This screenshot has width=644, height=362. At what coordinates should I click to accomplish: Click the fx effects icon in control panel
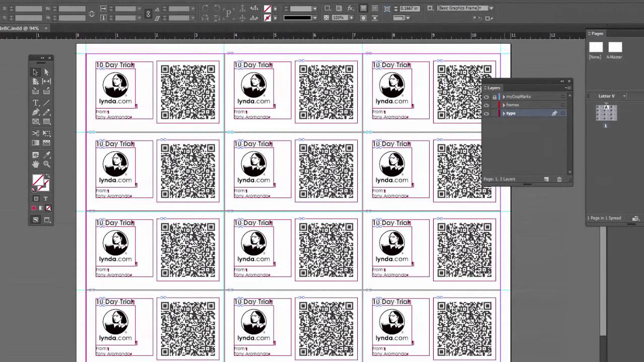[x=350, y=9]
